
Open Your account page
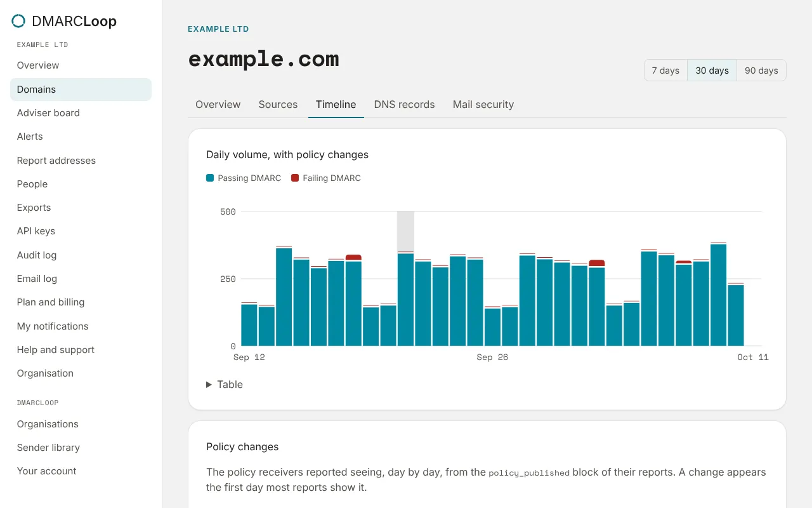[x=81, y=471]
